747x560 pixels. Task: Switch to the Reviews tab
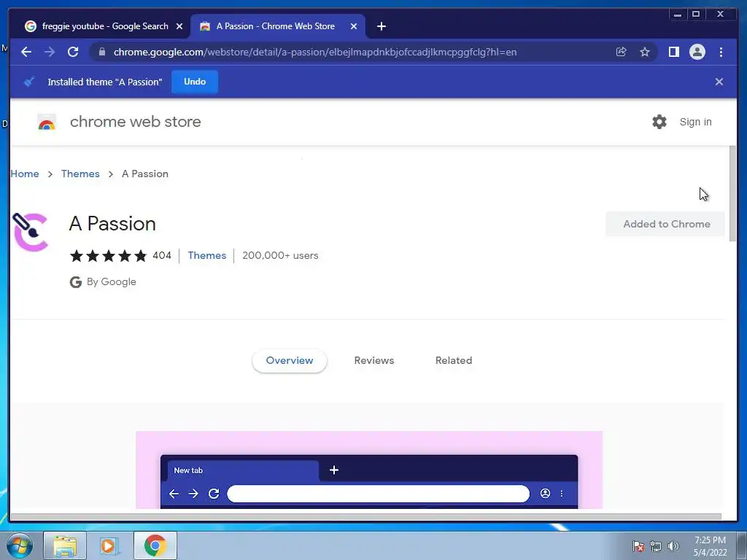374,360
